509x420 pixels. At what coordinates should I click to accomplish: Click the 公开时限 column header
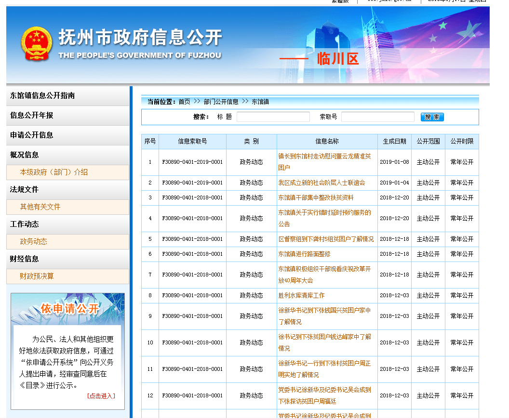(x=462, y=142)
